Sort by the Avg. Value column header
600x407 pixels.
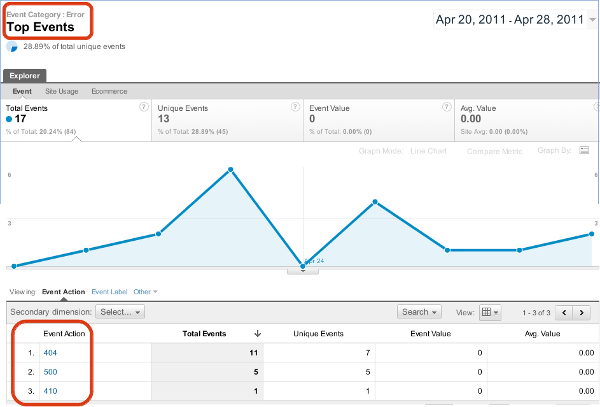coord(543,334)
